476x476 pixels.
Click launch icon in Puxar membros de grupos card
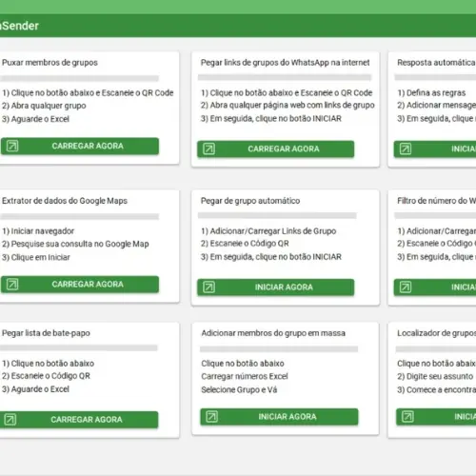tap(12, 146)
